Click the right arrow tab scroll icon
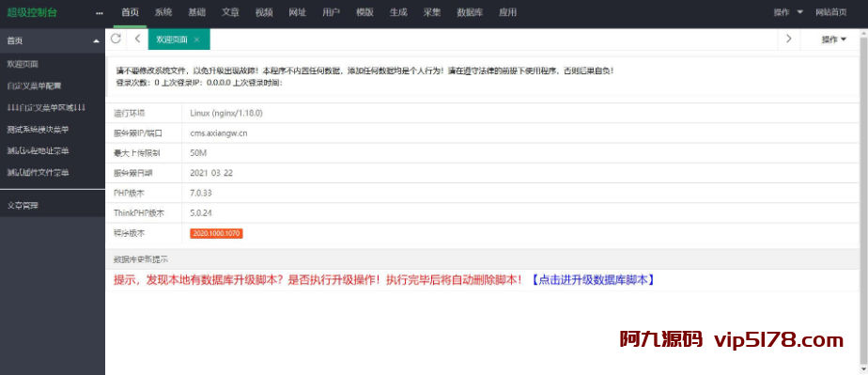 coord(789,39)
